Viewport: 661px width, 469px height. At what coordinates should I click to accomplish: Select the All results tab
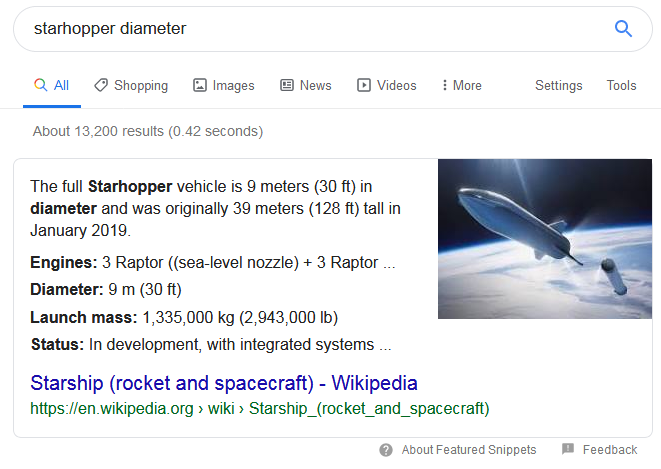(x=52, y=85)
